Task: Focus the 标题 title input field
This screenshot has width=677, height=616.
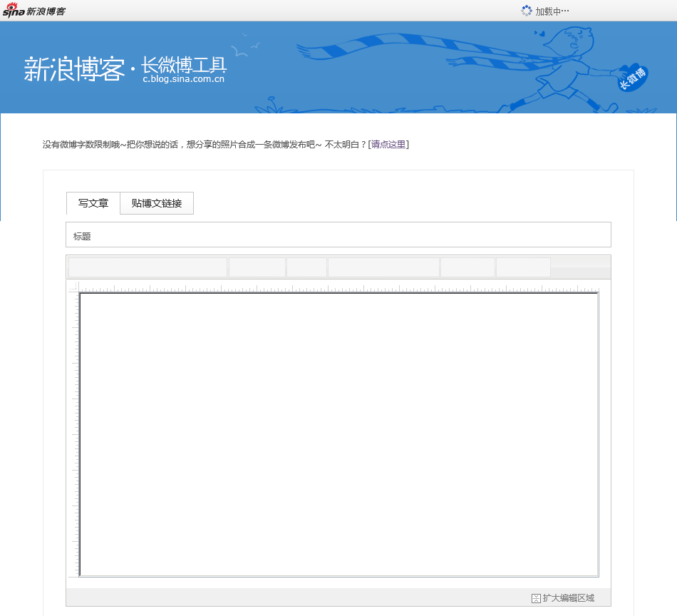Action: point(338,235)
